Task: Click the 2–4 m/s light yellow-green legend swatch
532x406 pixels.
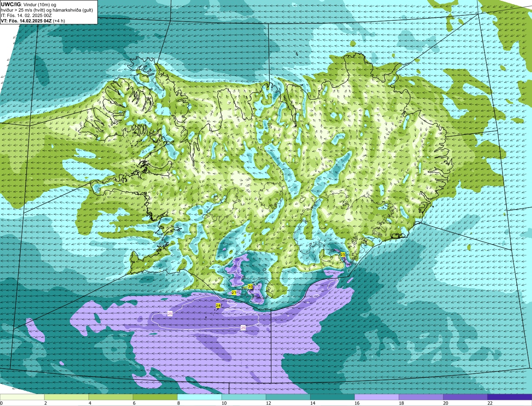Action: [x=66, y=397]
